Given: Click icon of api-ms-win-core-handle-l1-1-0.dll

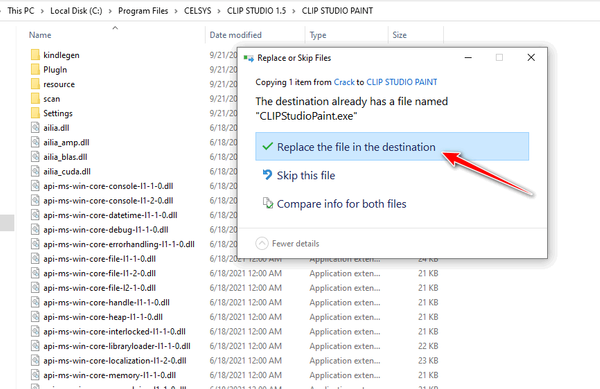Looking at the screenshot, I should click(35, 302).
